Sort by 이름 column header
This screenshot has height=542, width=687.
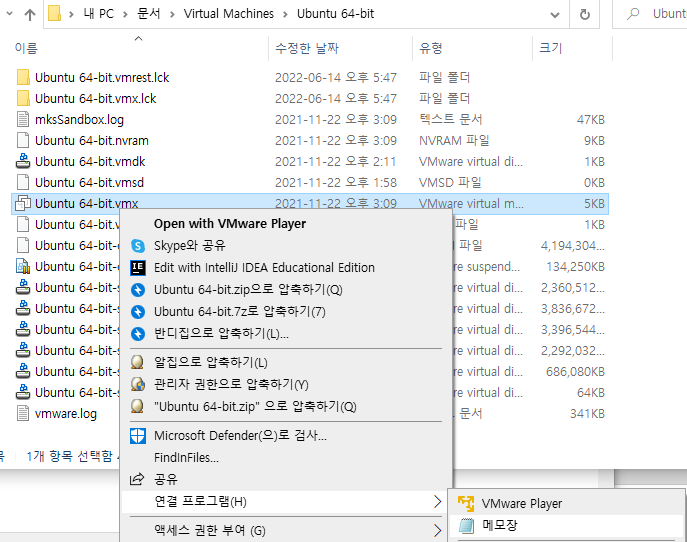pos(26,48)
